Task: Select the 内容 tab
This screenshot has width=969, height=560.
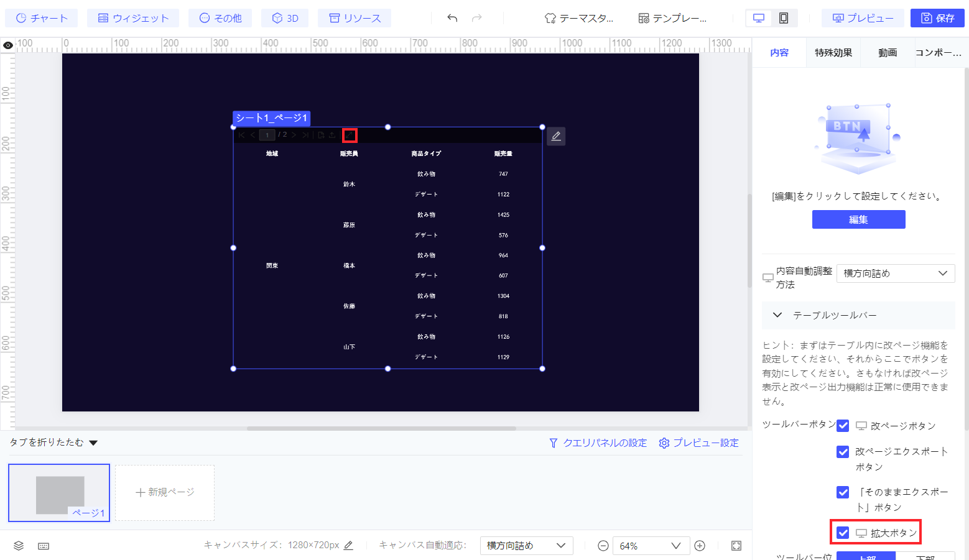Action: coord(779,53)
